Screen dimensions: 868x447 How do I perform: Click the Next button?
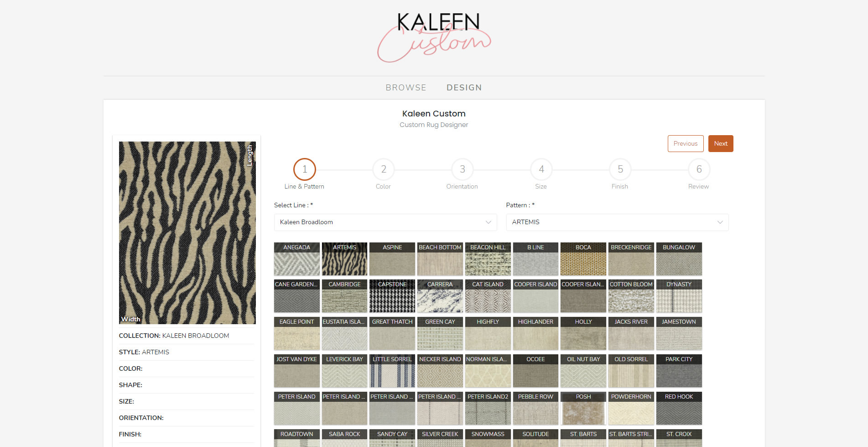tap(721, 143)
